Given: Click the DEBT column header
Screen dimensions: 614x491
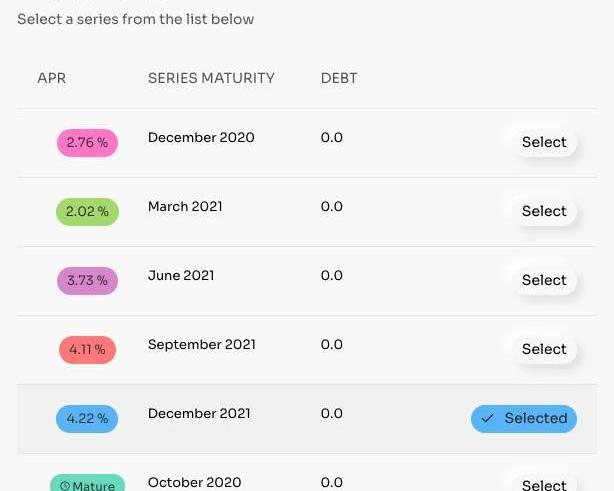Looking at the screenshot, I should [x=339, y=78].
